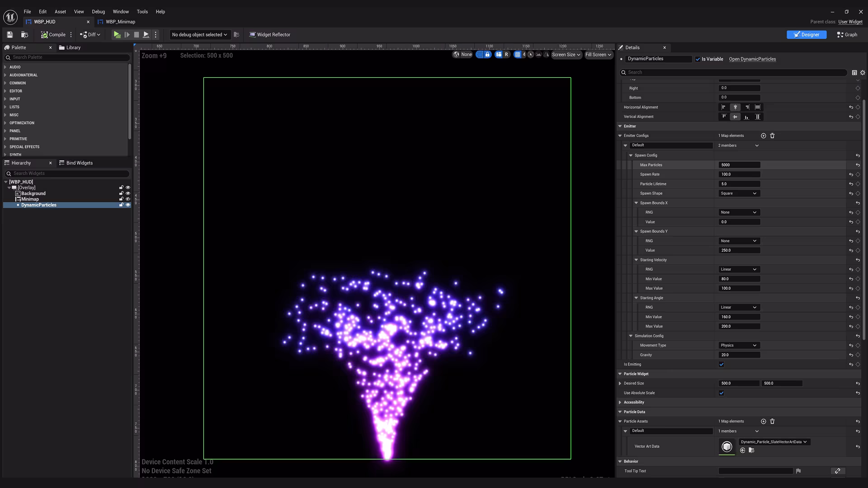Switch to the Graph mode
Screen dimensions: 868x488
pyautogui.click(x=847, y=35)
